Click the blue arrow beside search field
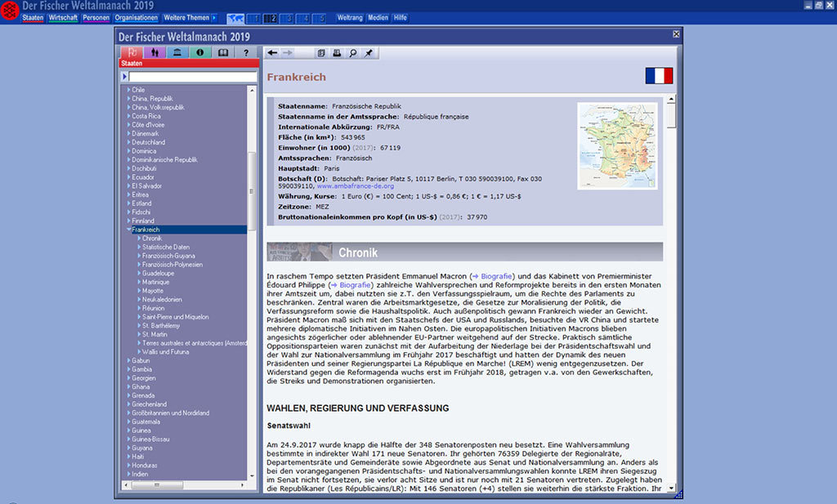The image size is (837, 504). 124,77
